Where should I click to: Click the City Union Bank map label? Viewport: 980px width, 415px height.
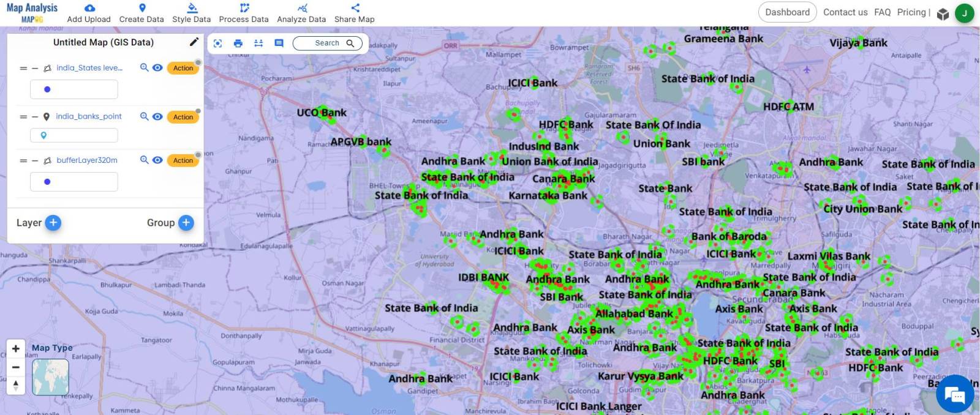tap(862, 209)
